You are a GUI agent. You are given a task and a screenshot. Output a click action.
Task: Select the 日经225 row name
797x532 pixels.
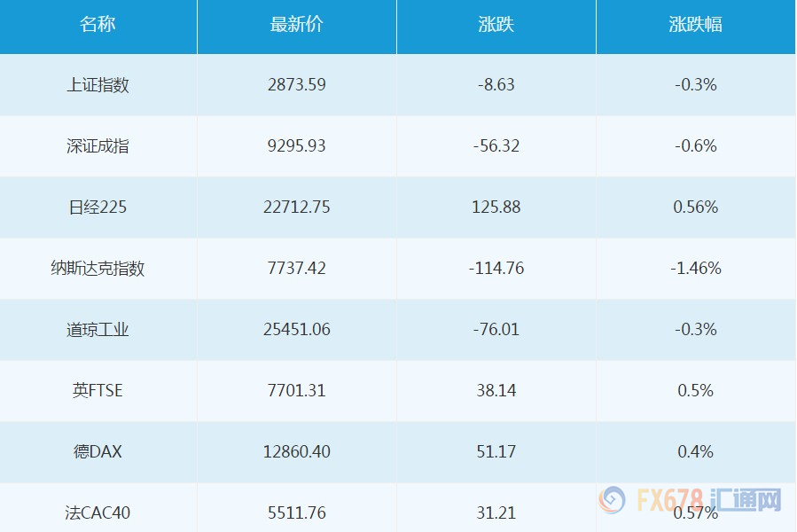pos(98,207)
